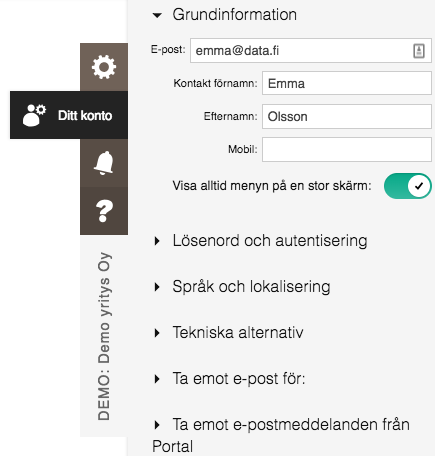Click the settings gear icon in sidebar
This screenshot has width=435, height=456.
pyautogui.click(x=104, y=67)
